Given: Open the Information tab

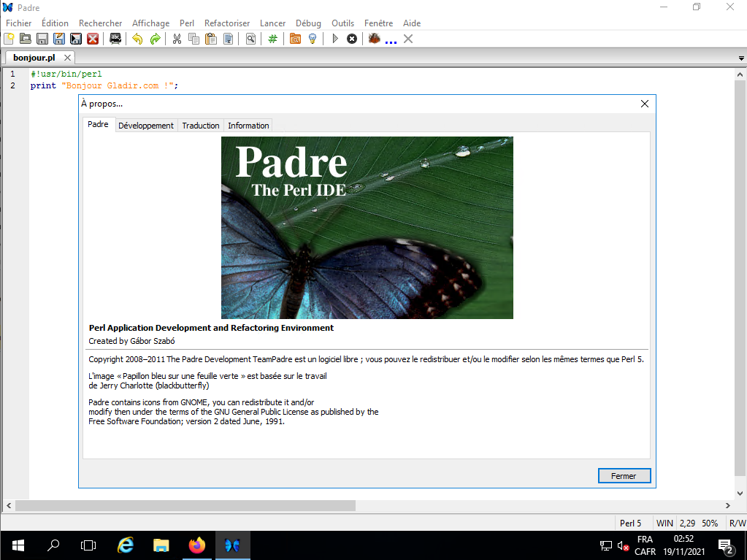Looking at the screenshot, I should 248,126.
